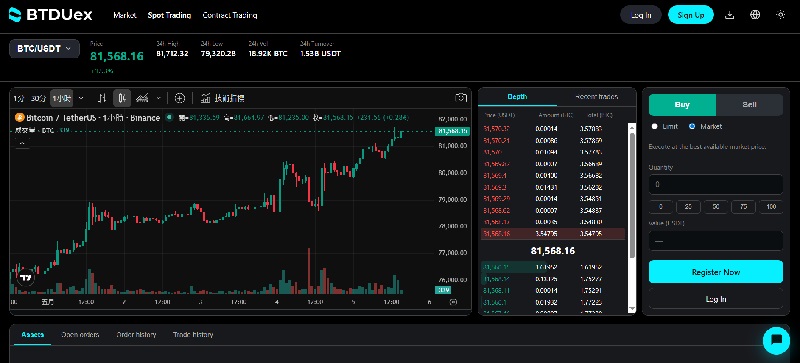Click the green 81,568.16 header price
The image size is (800, 363).
(x=117, y=56)
